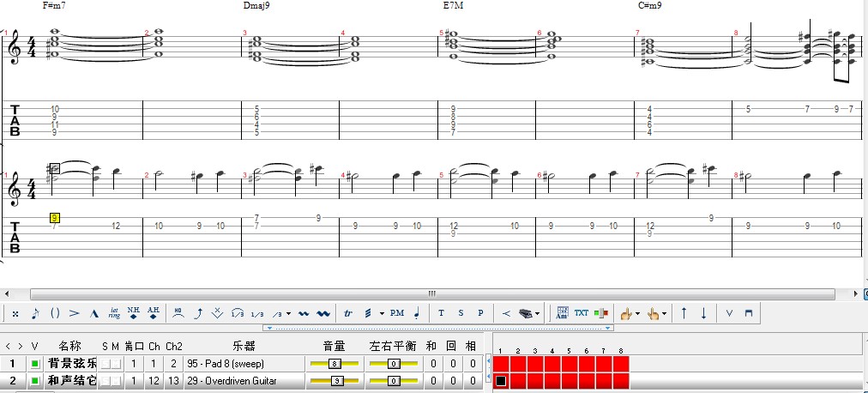Viewport: 868px width, 393px height.
Task: Toggle visibility of track 2
Action: pos(35,380)
